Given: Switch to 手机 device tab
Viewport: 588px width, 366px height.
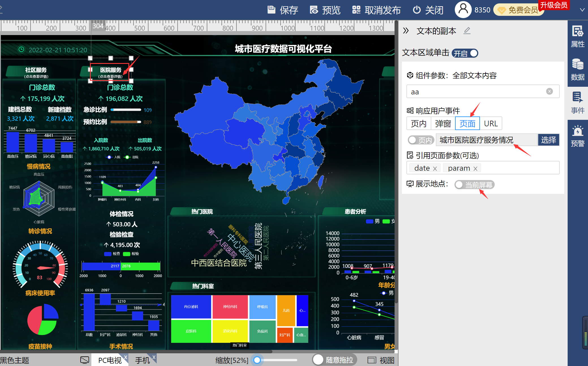Looking at the screenshot, I should [x=142, y=360].
